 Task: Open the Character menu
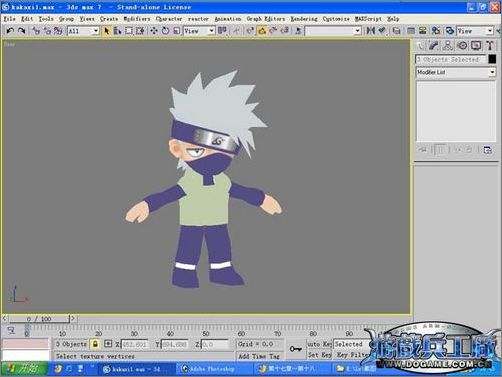(x=169, y=19)
